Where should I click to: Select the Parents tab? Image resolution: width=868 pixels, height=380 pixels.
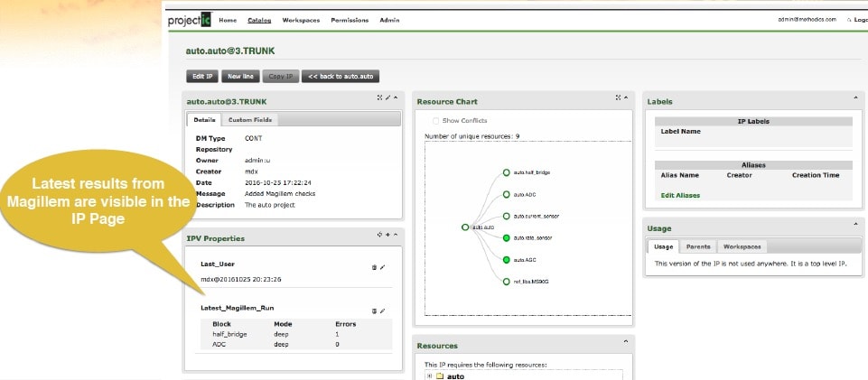click(x=698, y=246)
